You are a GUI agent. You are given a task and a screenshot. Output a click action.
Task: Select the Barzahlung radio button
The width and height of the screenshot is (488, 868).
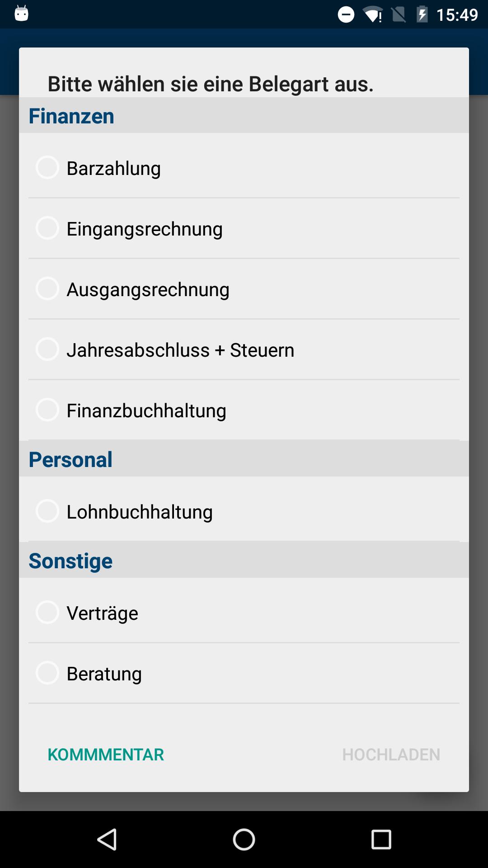click(x=47, y=168)
